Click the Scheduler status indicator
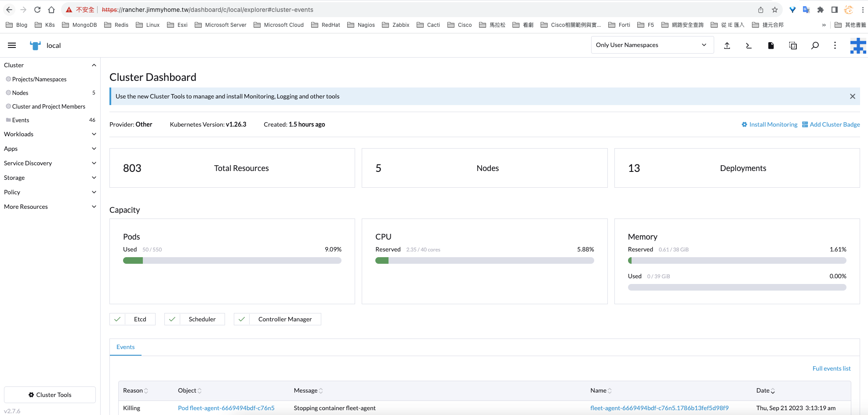 point(195,319)
